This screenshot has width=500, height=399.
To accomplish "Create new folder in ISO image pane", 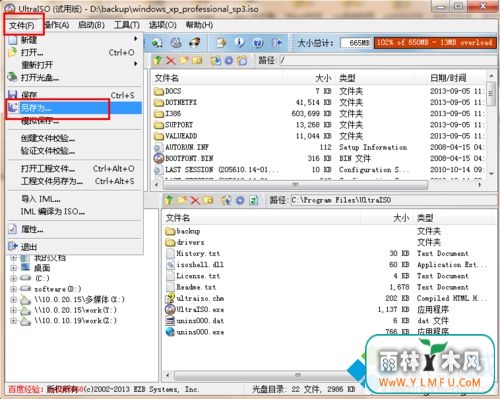I will (184, 60).
